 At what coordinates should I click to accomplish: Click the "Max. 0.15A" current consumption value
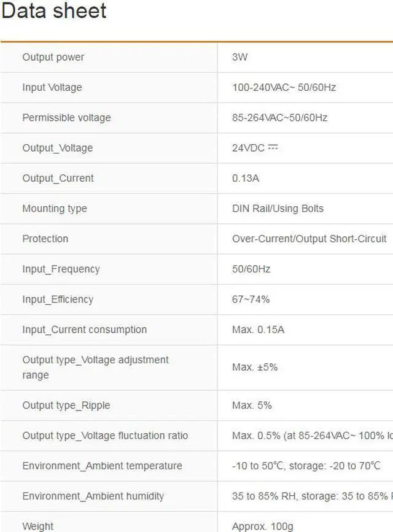point(258,330)
